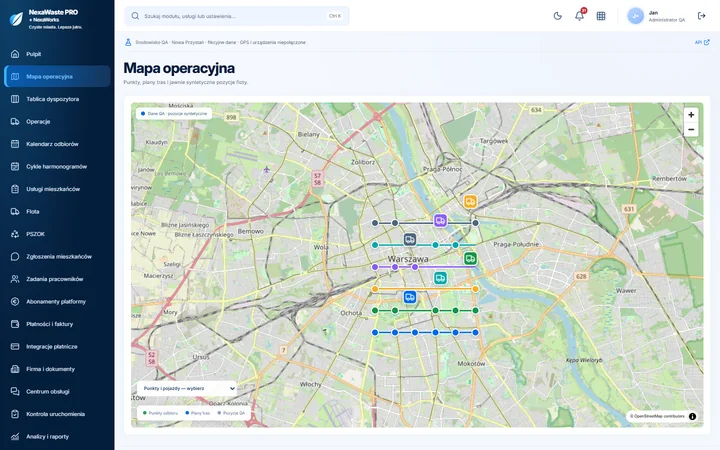
Task: Click the NexaWaste PRO leaf logo
Action: point(17,18)
